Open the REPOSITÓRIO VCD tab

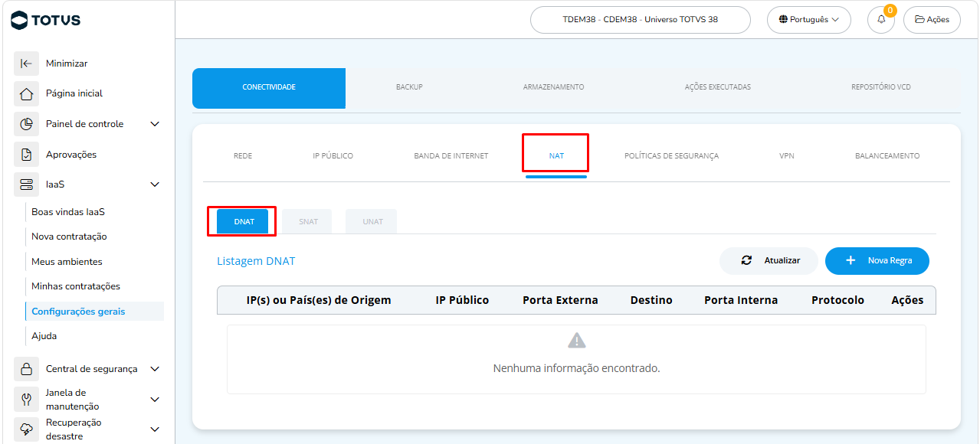pyautogui.click(x=881, y=87)
